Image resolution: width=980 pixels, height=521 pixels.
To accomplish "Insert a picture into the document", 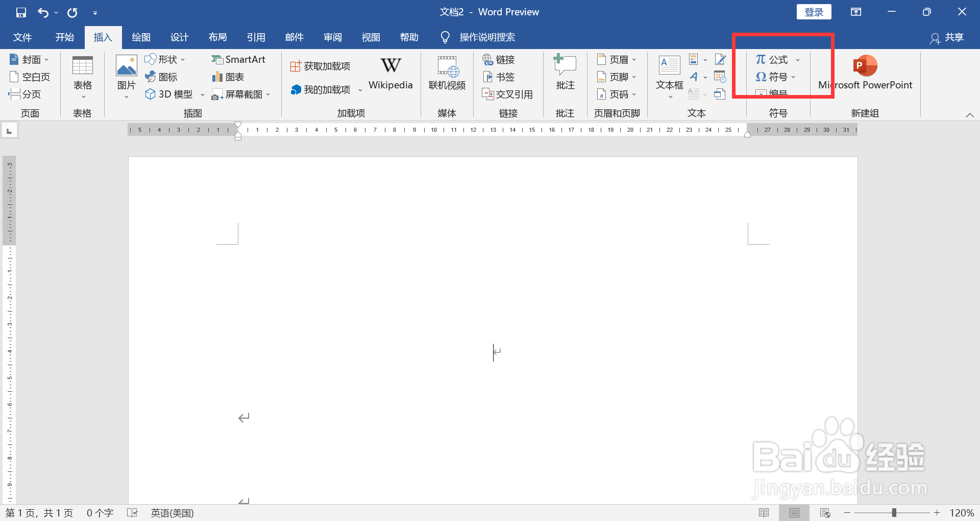I will [126, 76].
